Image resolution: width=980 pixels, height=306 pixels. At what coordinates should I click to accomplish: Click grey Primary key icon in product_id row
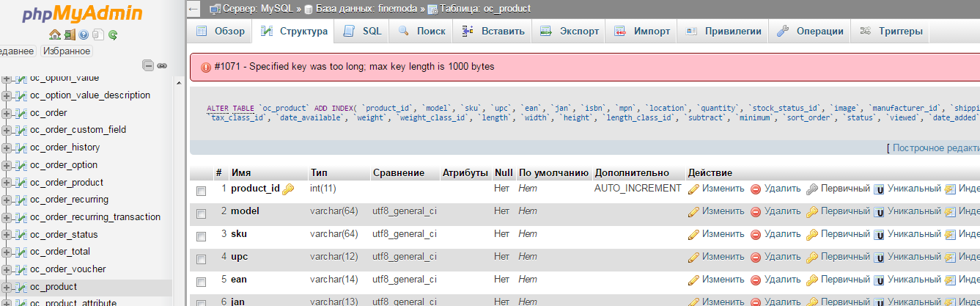pos(812,189)
